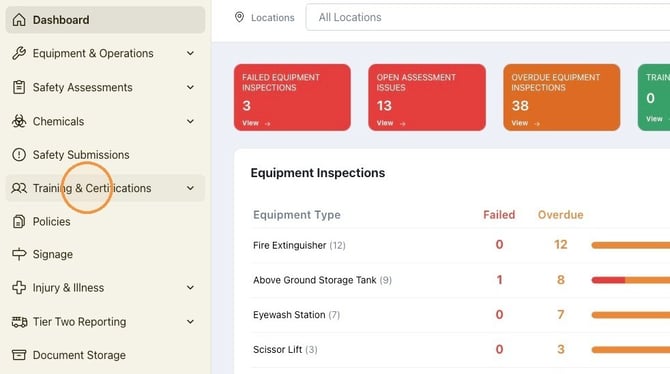Viewport: 670px width, 374px height.
Task: Open the Policies menu item
Action: point(105,221)
